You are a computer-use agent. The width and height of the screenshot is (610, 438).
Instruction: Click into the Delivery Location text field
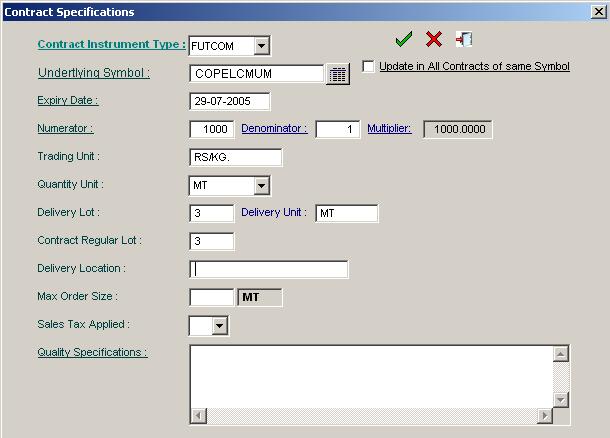tap(268, 269)
